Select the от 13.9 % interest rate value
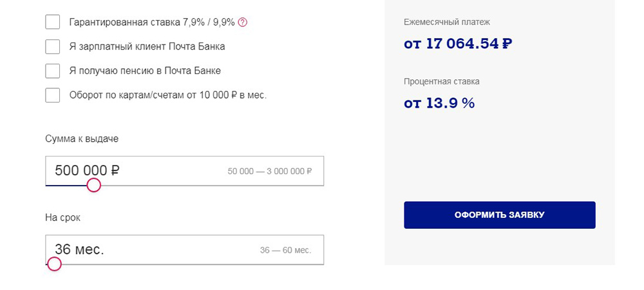The image size is (644, 290). [439, 103]
